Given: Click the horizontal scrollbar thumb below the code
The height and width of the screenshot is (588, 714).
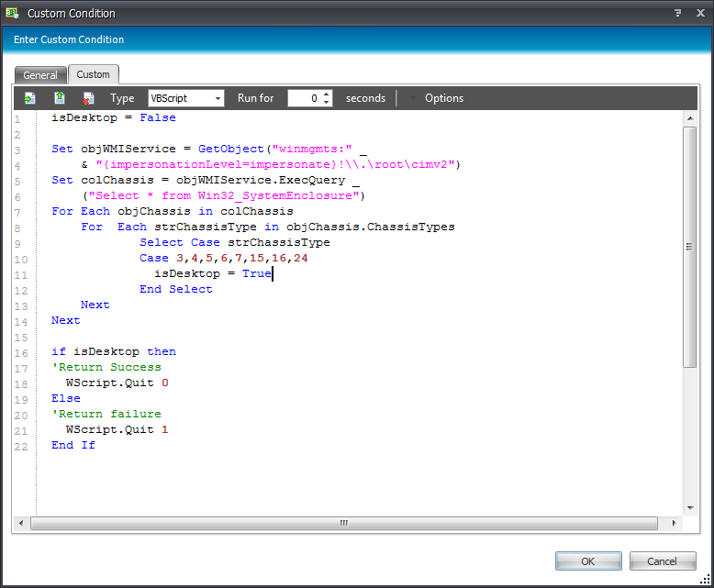Looking at the screenshot, I should point(343,523).
